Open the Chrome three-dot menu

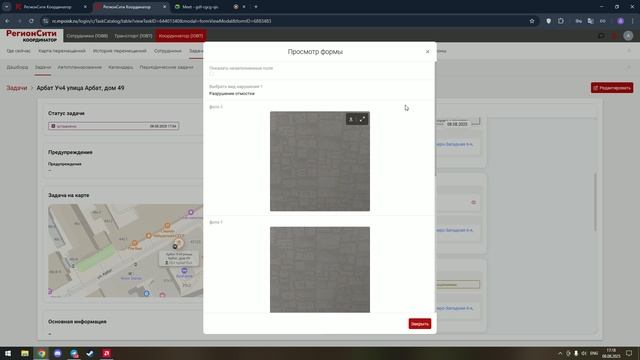(633, 21)
